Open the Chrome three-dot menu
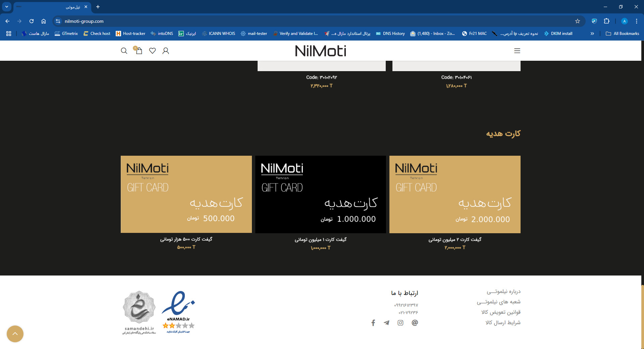This screenshot has width=644, height=349. click(x=636, y=21)
